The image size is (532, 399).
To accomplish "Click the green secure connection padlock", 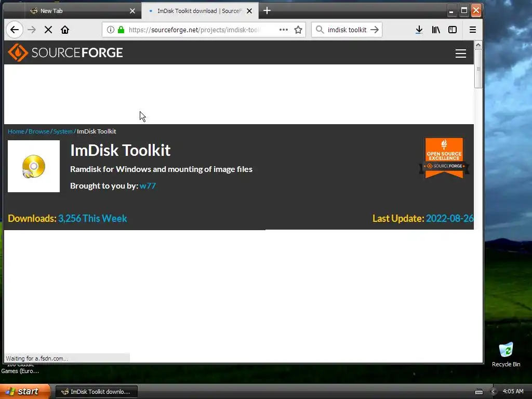I will (121, 30).
